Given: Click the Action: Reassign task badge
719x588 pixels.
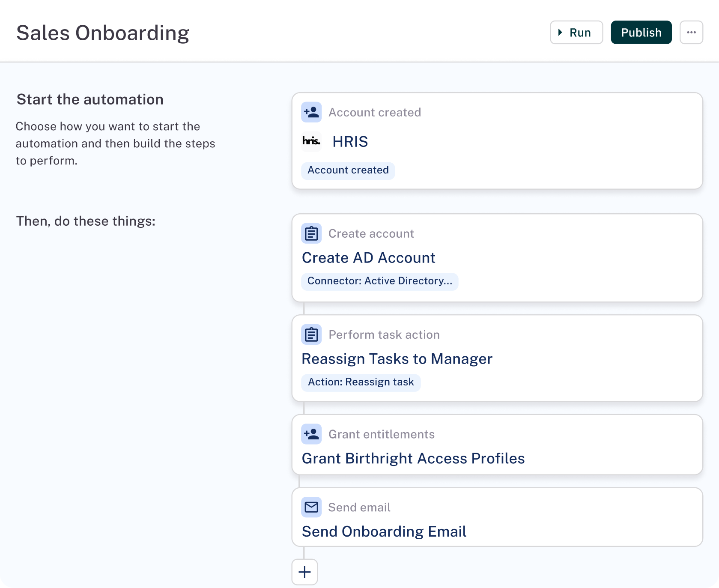Looking at the screenshot, I should pyautogui.click(x=361, y=382).
